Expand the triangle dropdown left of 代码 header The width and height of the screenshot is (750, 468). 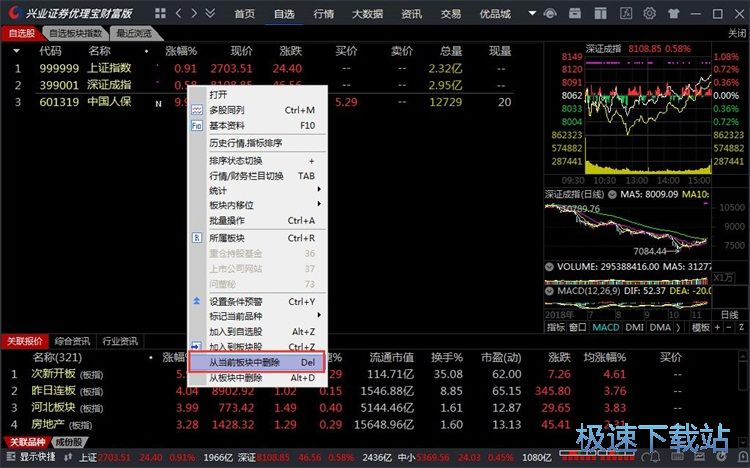(17, 51)
